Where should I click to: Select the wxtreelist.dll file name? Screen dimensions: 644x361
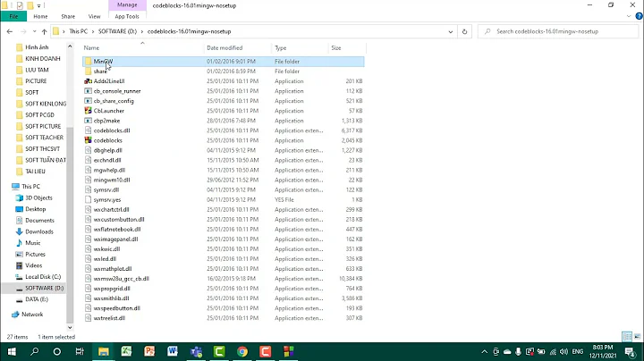click(x=109, y=318)
